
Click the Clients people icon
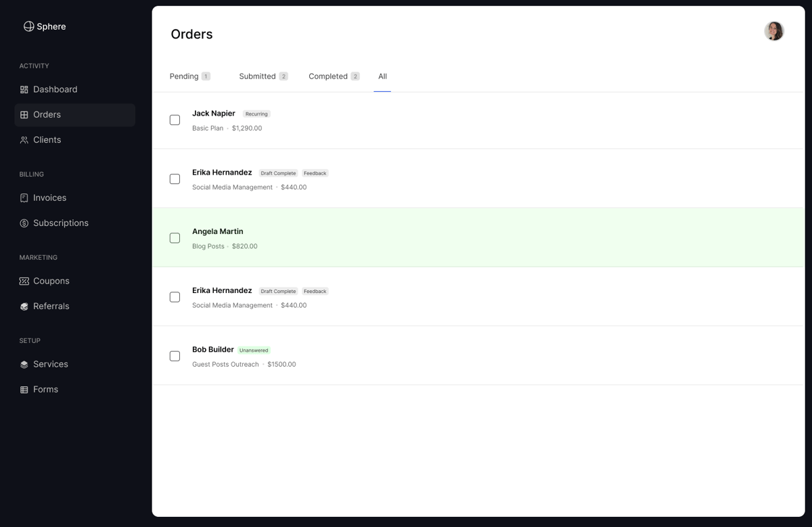tap(24, 140)
